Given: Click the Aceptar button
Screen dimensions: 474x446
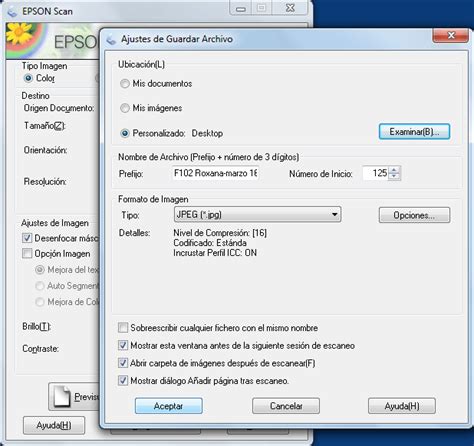Looking at the screenshot, I should point(168,406).
